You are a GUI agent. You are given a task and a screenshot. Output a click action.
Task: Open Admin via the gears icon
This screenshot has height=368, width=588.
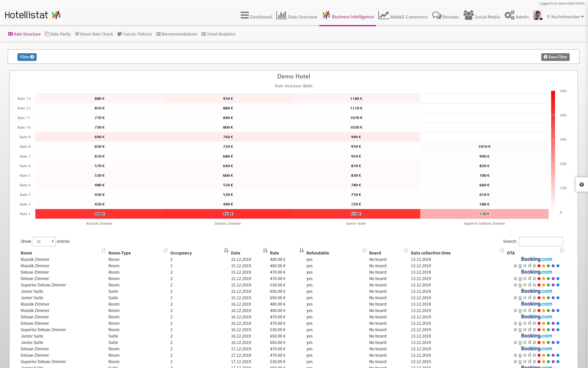tap(509, 15)
